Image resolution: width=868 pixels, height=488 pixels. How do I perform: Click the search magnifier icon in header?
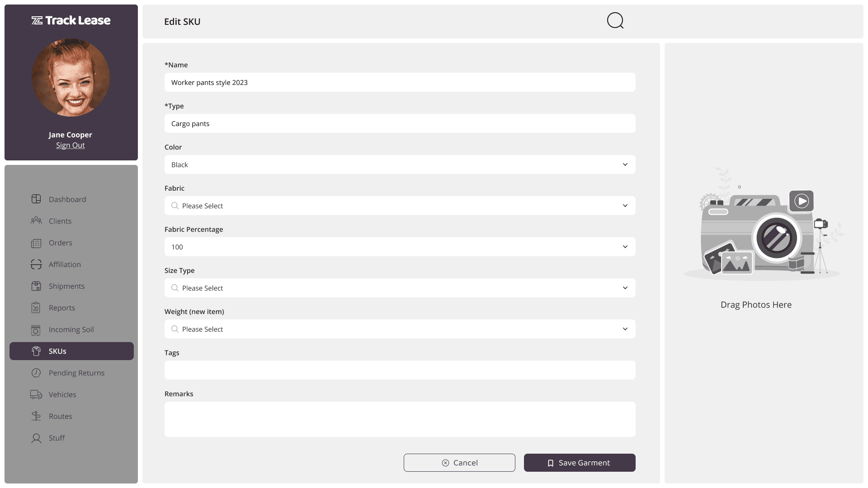coord(615,20)
